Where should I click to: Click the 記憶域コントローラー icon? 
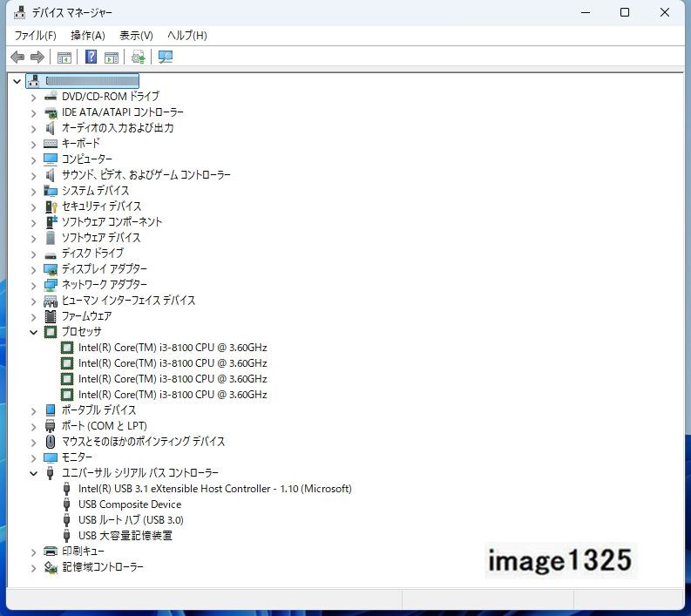[51, 567]
